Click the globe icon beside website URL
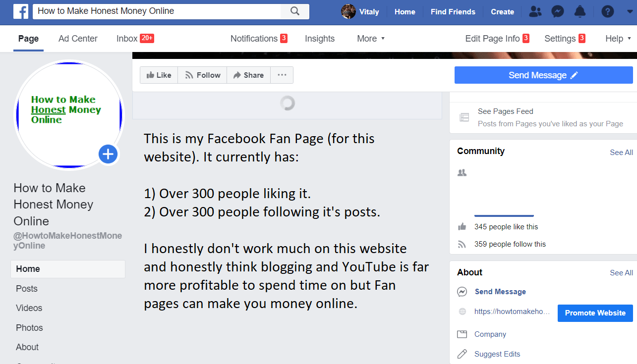This screenshot has width=637, height=364. coord(462,312)
